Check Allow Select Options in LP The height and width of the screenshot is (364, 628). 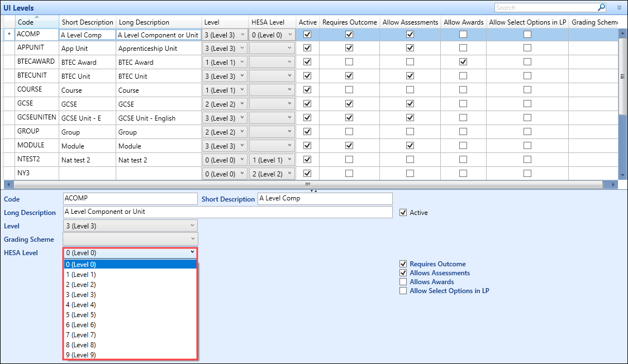(x=403, y=290)
